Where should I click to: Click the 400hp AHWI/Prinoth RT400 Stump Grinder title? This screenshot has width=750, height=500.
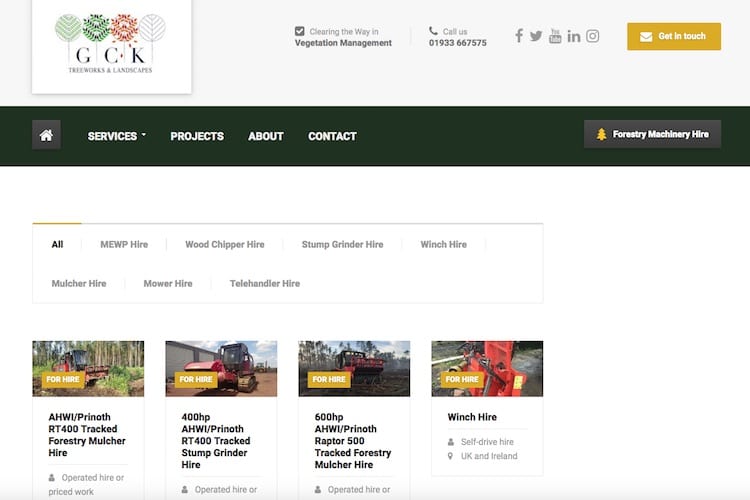[x=216, y=441]
